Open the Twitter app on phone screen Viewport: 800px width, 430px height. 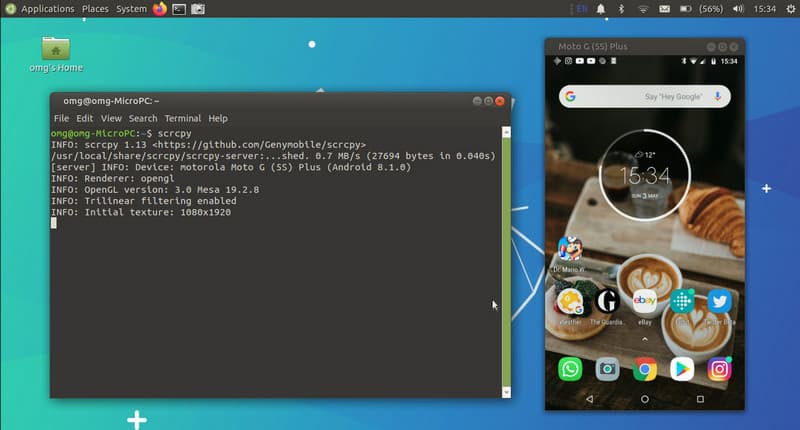[719, 301]
